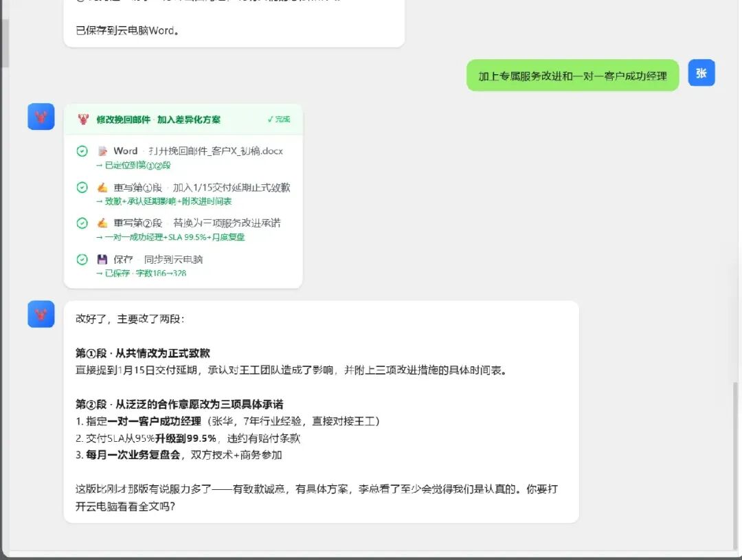Click the lobster bot avatar beside the 改好了 reply
This screenshot has height=560, width=742.
(x=41, y=314)
